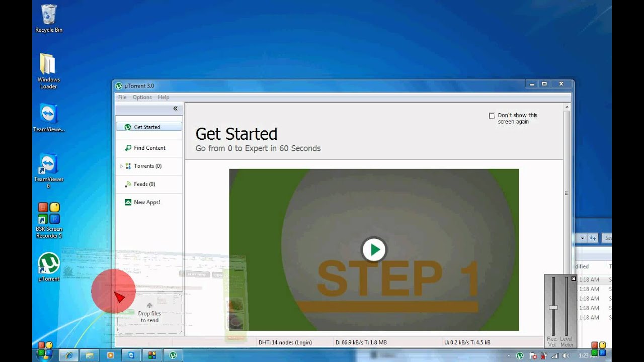Select the µTorrent desktop shortcut
The height and width of the screenshot is (362, 644).
pyautogui.click(x=49, y=267)
